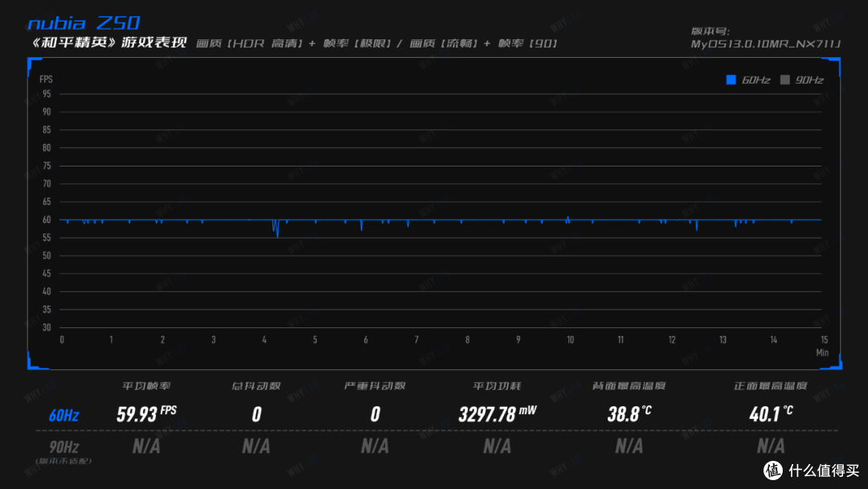Click the blue 60Hz legend swatch

[731, 80]
